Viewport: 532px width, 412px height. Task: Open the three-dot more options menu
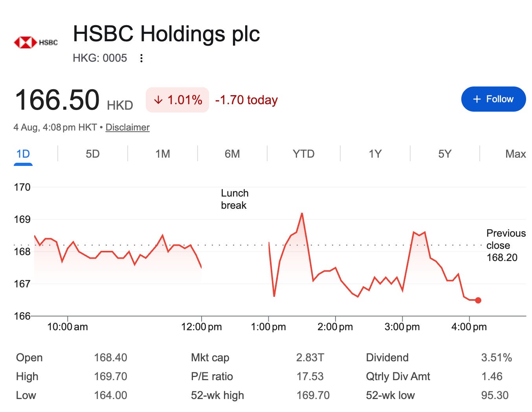click(x=141, y=58)
